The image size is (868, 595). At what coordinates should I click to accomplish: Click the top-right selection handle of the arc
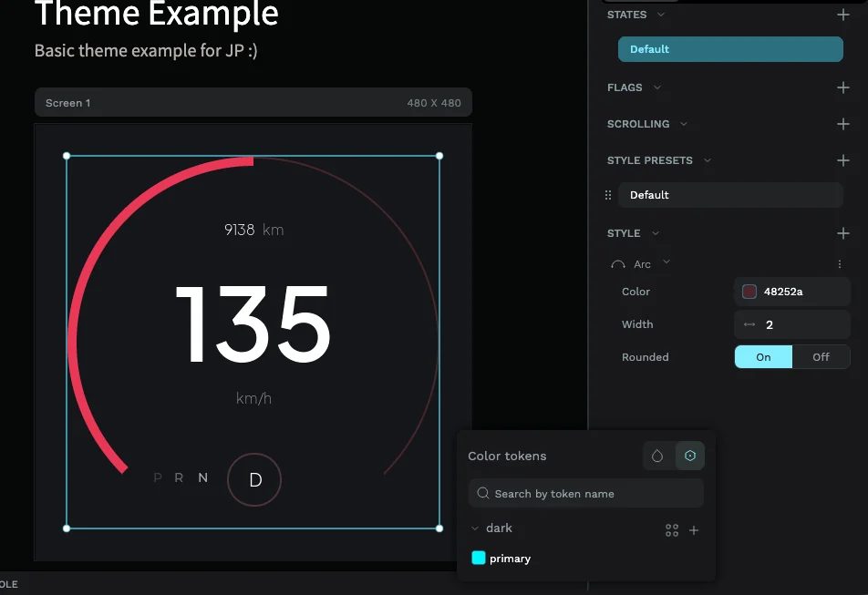click(x=439, y=156)
